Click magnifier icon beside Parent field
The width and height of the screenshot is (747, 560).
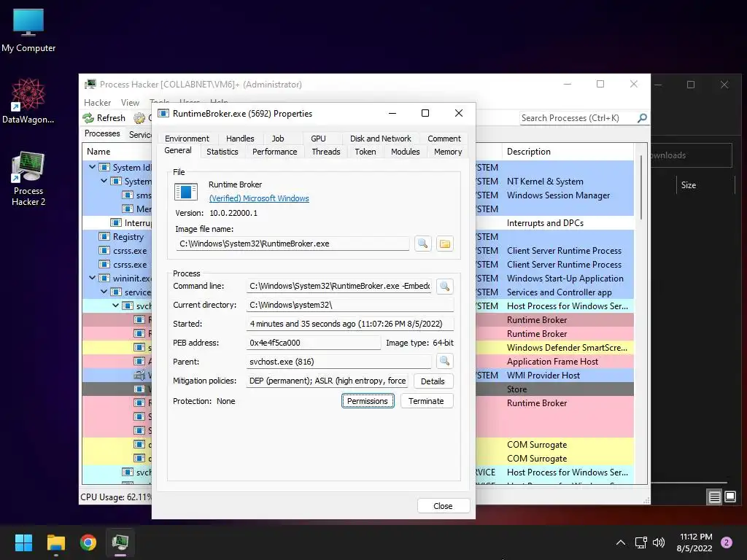coord(444,362)
